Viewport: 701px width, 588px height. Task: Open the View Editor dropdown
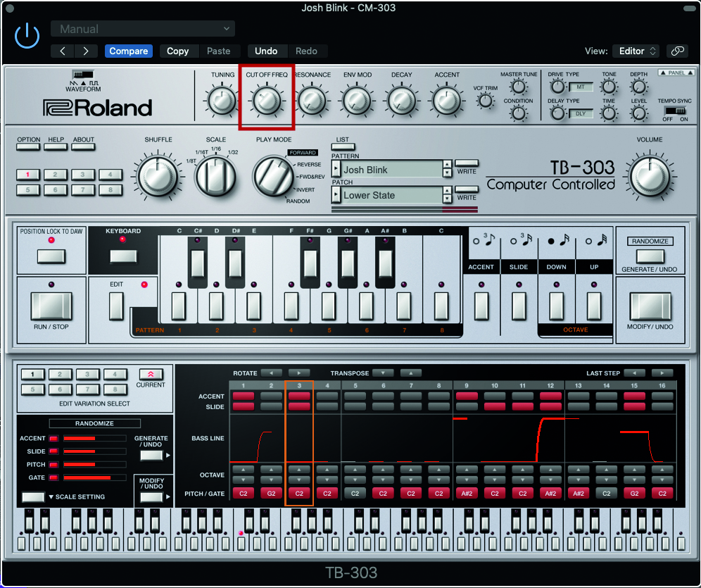[x=636, y=51]
